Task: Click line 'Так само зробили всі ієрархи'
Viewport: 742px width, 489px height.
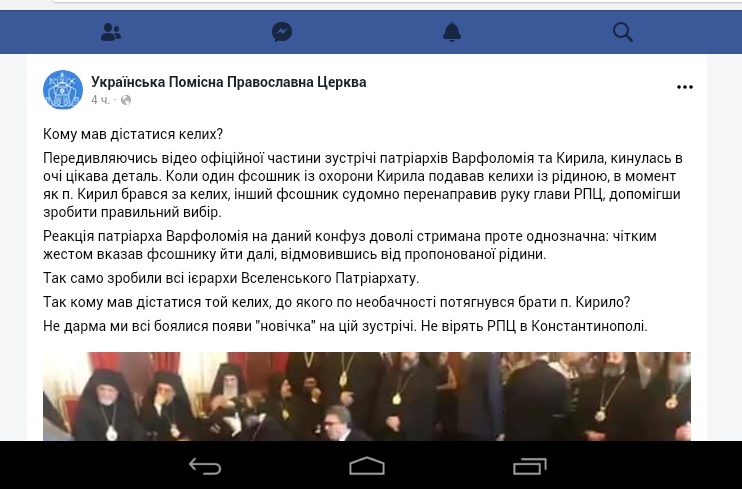Action: pos(231,278)
